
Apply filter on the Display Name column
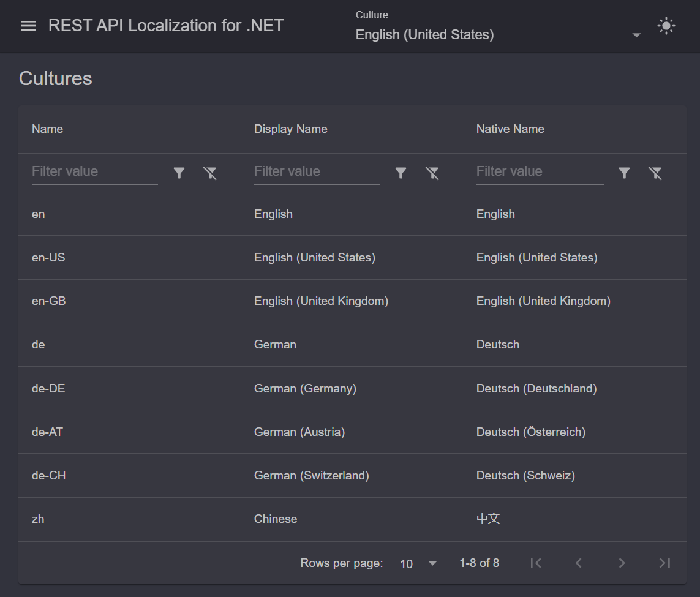pyautogui.click(x=401, y=173)
